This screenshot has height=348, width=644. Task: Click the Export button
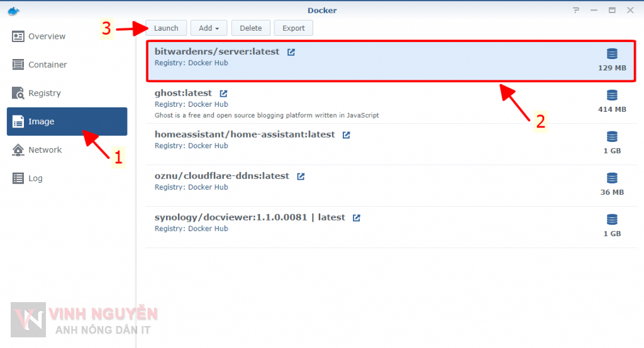(x=293, y=28)
